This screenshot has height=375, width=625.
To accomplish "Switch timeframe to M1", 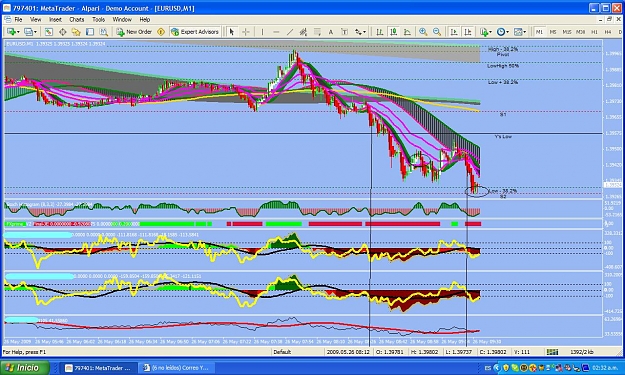I will (539, 32).
